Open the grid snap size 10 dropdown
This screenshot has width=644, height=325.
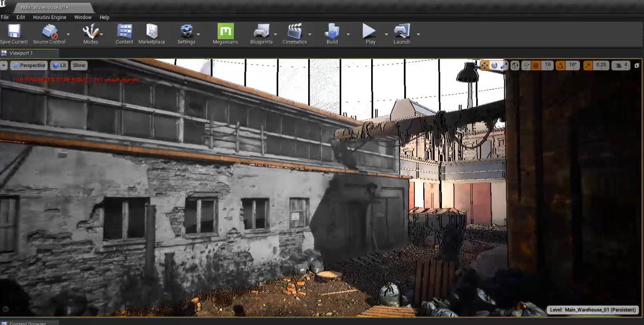tap(547, 65)
